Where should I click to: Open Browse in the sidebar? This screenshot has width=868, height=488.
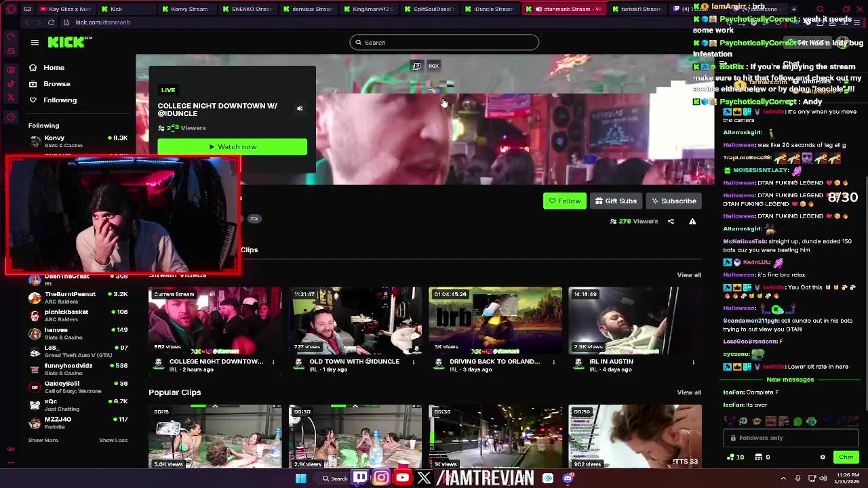click(56, 84)
